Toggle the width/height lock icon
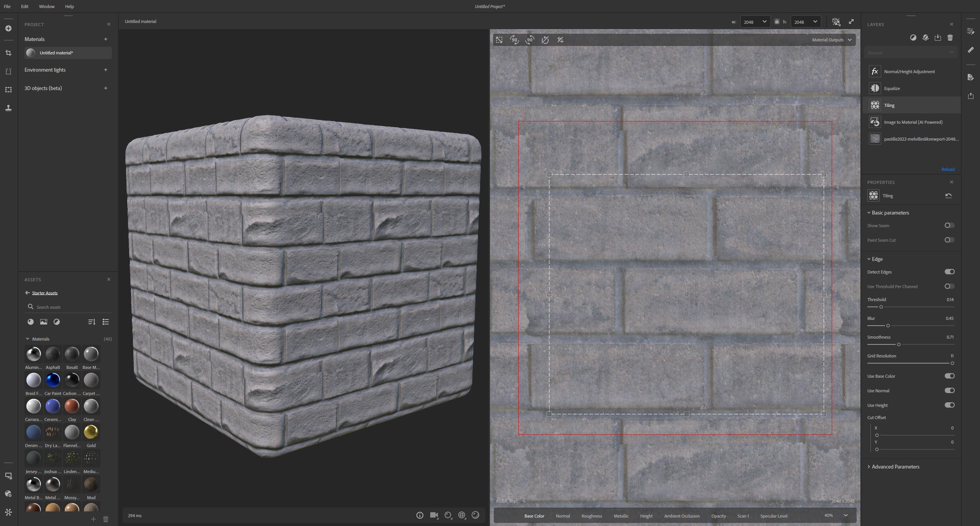 (777, 22)
